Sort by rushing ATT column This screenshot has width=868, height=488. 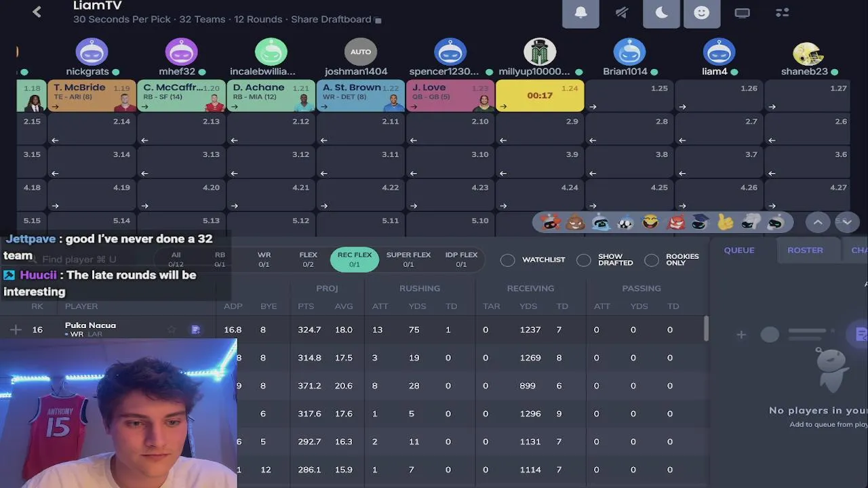click(x=380, y=306)
